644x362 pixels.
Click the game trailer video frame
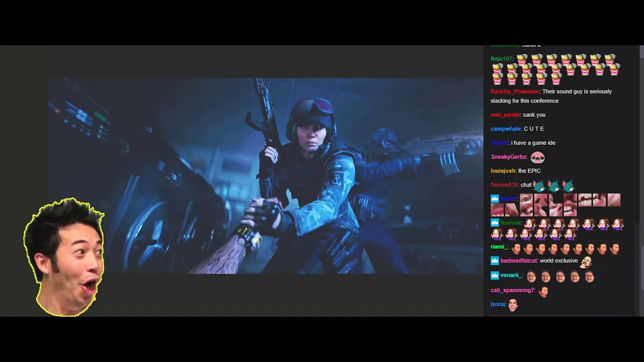[x=265, y=176]
